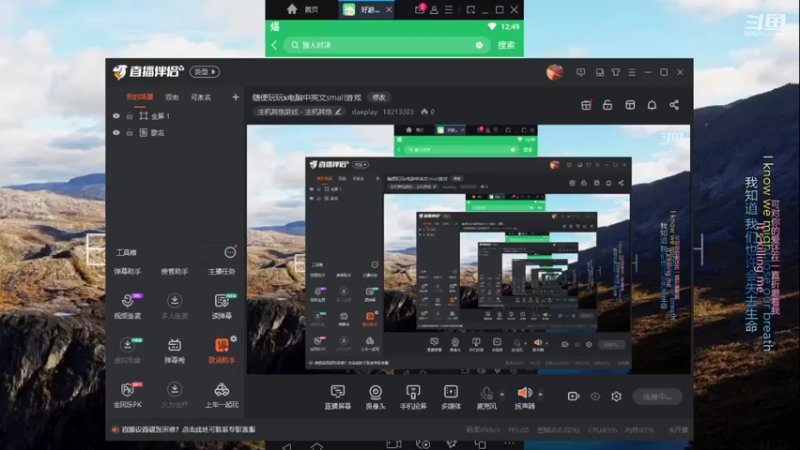Edit category 主机其他游戏 pencil
The image size is (800, 450).
(x=338, y=112)
